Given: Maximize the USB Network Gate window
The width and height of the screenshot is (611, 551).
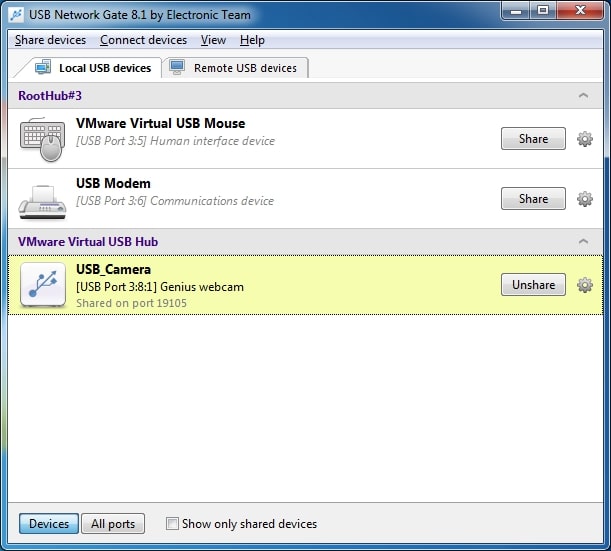Looking at the screenshot, I should pos(543,11).
